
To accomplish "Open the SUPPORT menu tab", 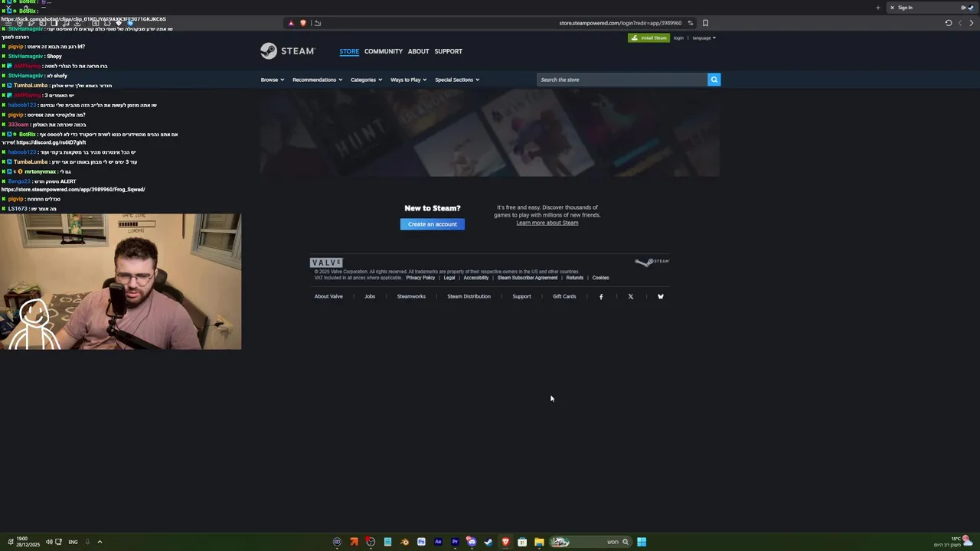I will tap(448, 51).
